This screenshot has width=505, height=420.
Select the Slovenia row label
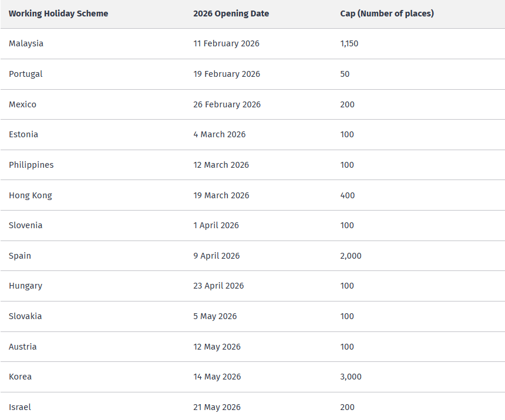(26, 225)
